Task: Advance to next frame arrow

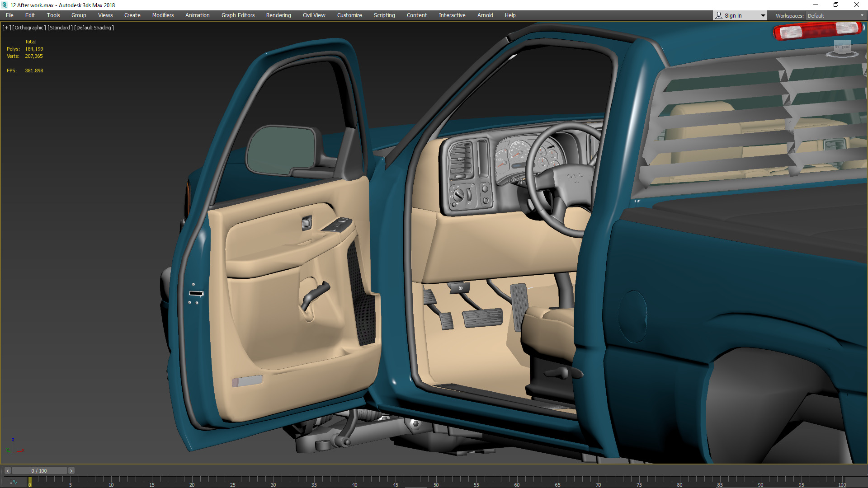Action: pyautogui.click(x=71, y=471)
